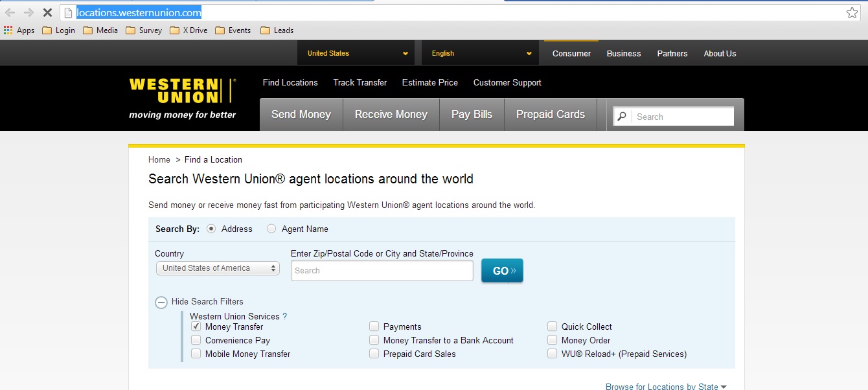Switch to the Business tab
This screenshot has width=868, height=390.
[x=624, y=54]
